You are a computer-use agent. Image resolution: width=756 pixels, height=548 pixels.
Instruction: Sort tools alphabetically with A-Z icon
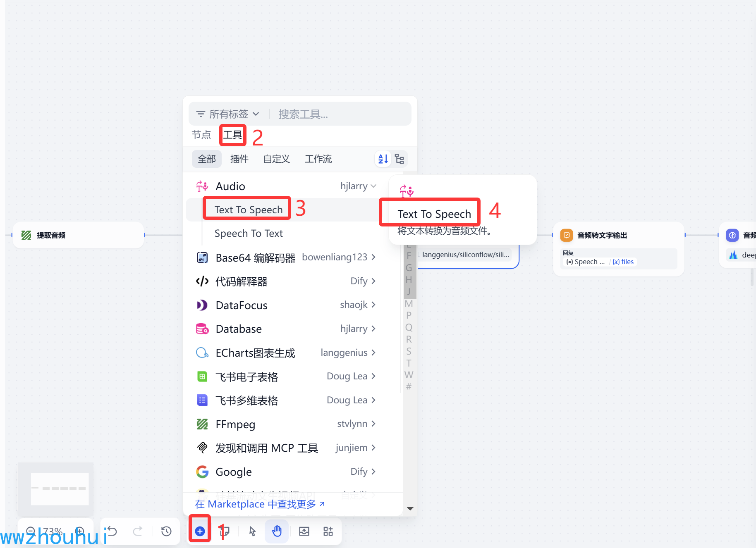[383, 159]
